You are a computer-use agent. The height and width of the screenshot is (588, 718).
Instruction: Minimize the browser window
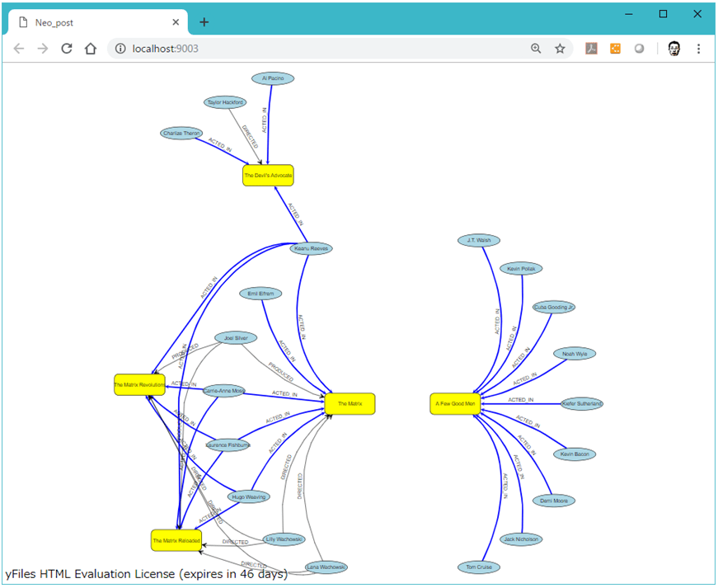pos(629,14)
